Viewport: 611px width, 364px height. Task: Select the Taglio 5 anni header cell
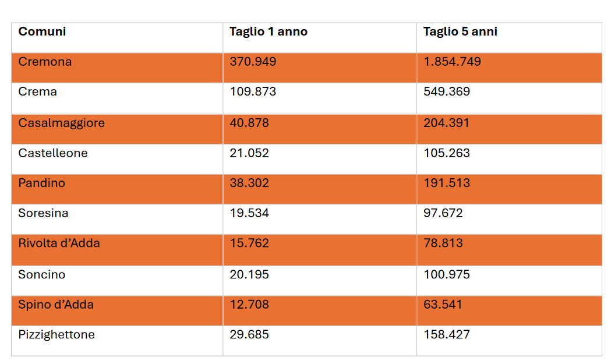460,31
